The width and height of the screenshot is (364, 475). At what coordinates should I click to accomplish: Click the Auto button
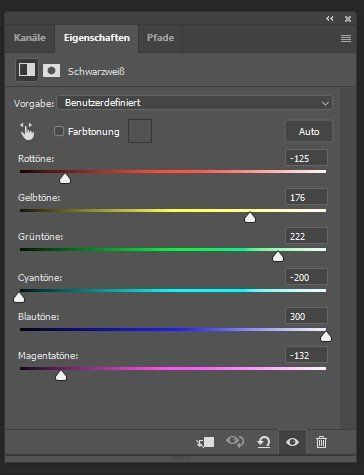(x=309, y=131)
